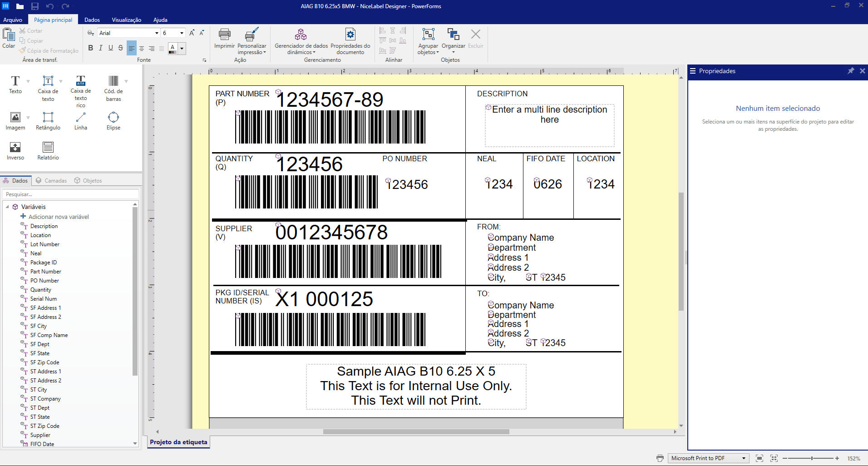Select the Relatório tool

click(x=48, y=151)
